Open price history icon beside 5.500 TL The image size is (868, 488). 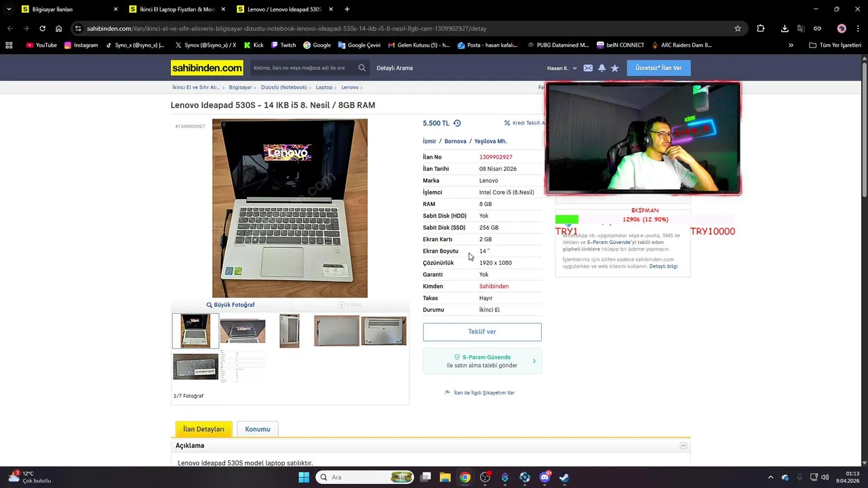pos(457,123)
